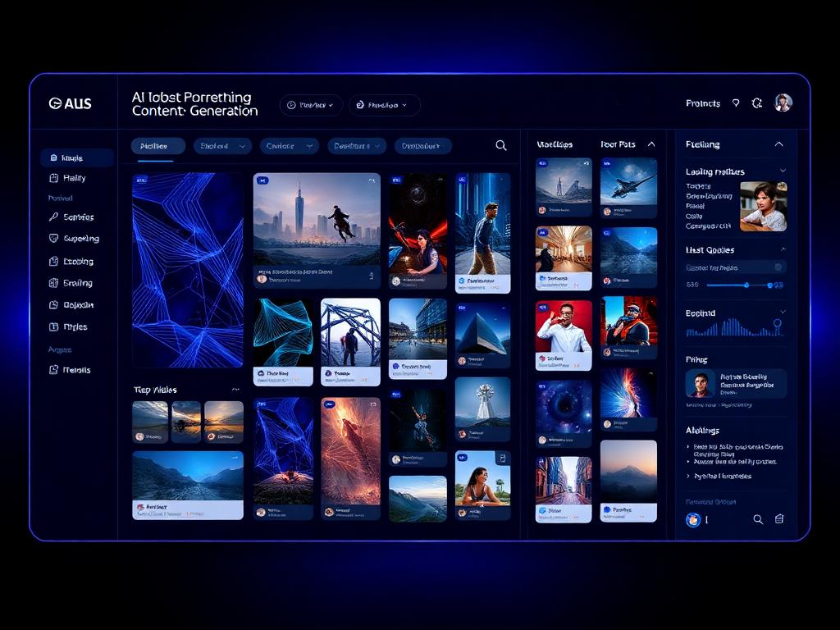
Task: Select the Pleilbes tab
Action: point(158,146)
